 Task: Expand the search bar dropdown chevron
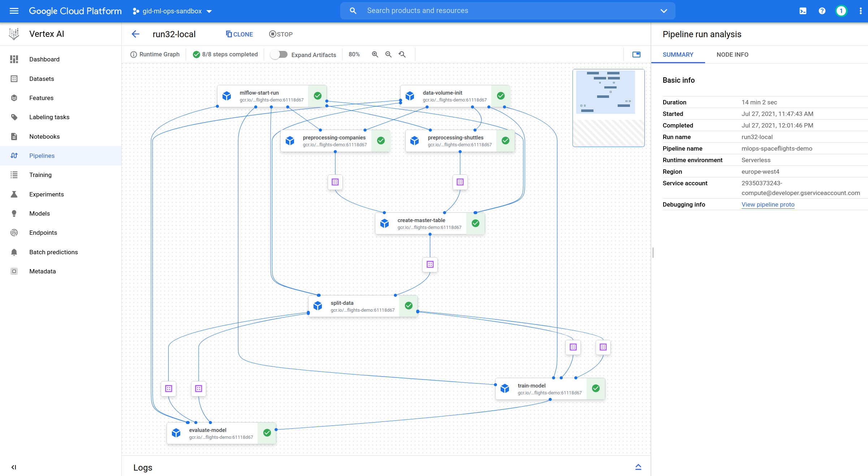(664, 11)
